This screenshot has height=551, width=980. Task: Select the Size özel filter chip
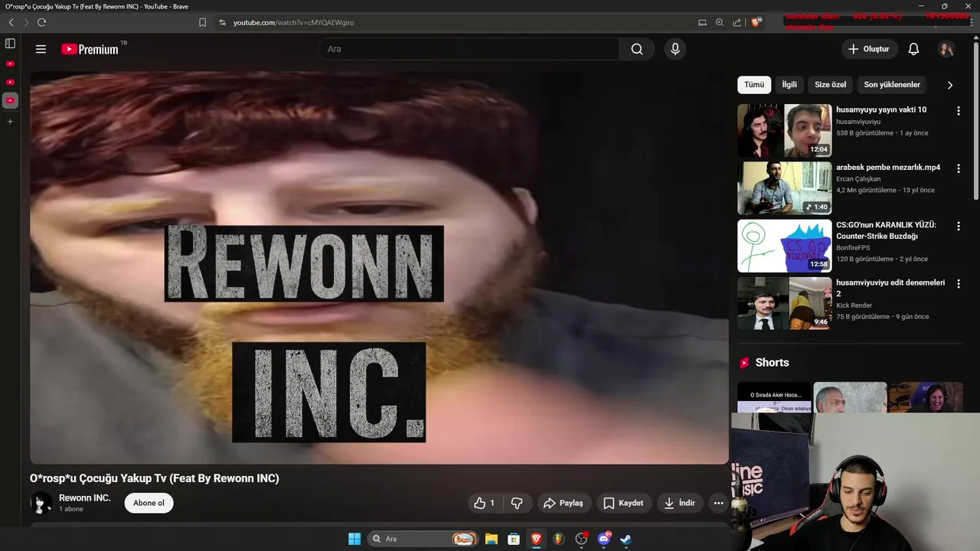[x=830, y=85]
